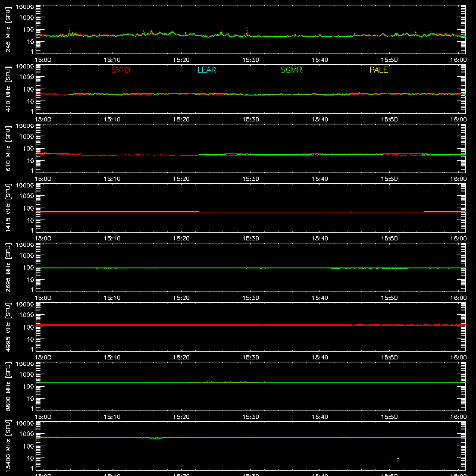Image resolution: width=476 pixels, height=476 pixels.
Task: Select the 15400 MHz [SFU] axis title
Action: coord(8,446)
